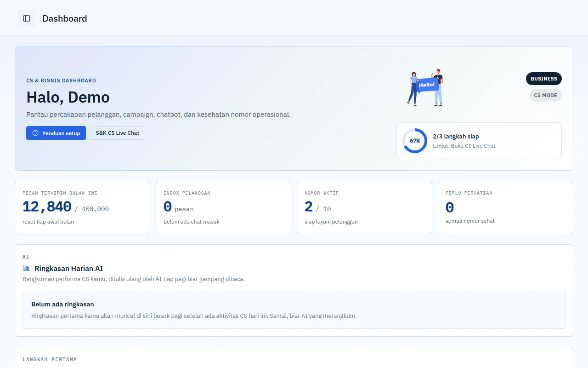Click the siap layani pelanggan text
588x368 pixels.
[x=331, y=222]
